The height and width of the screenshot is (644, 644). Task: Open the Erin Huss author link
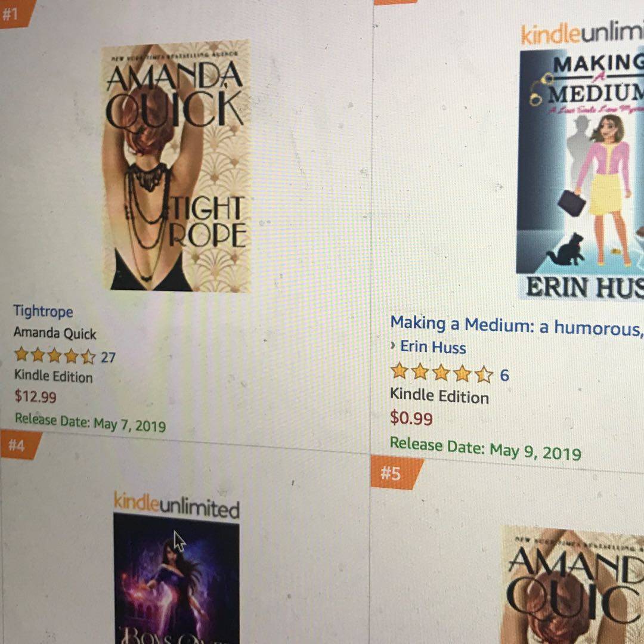tap(433, 347)
